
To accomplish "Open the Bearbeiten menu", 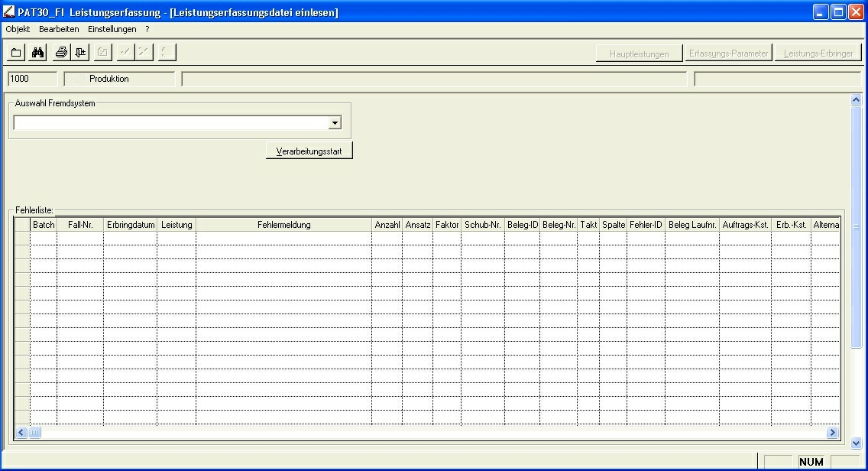I will point(59,29).
